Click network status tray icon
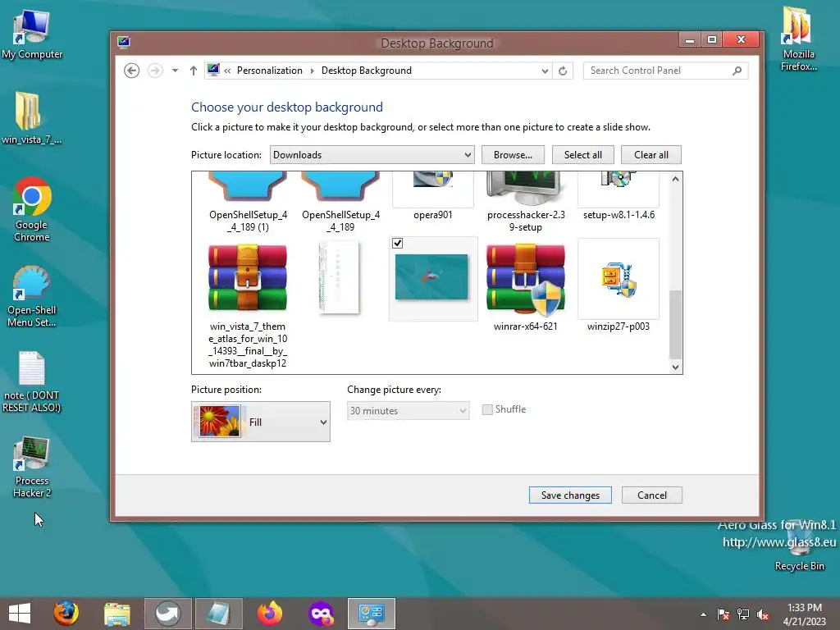Viewport: 840px width, 630px height. [743, 614]
